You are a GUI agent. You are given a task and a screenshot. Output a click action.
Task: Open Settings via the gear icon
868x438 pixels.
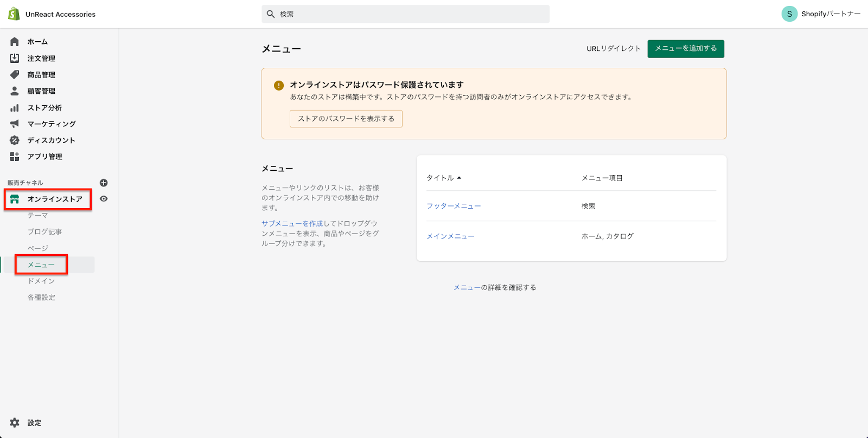(15, 423)
